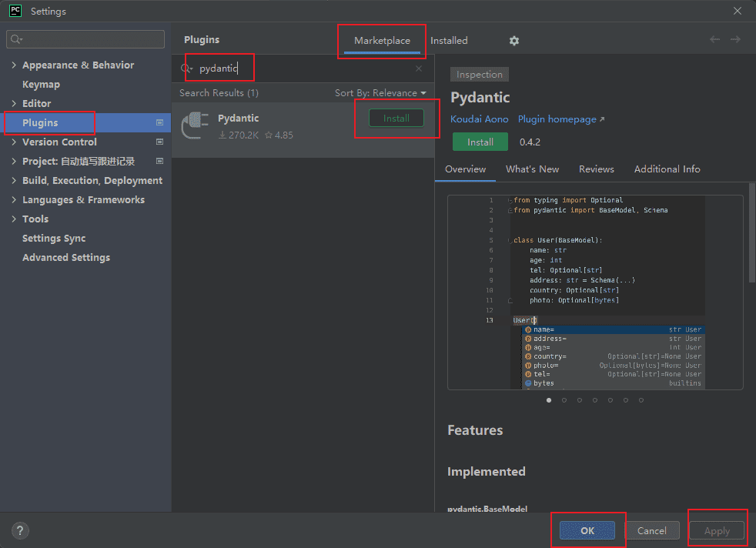Click project-level icon next to Project row

tap(159, 161)
